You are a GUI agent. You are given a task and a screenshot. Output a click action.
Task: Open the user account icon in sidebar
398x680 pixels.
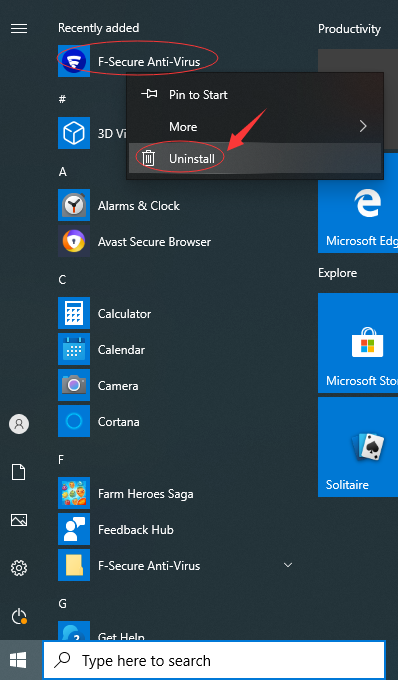[19, 424]
